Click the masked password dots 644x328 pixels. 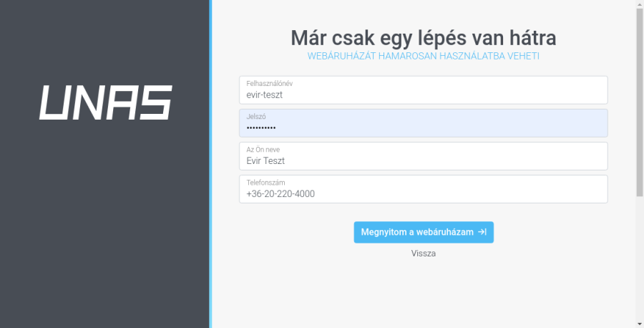tap(260, 128)
